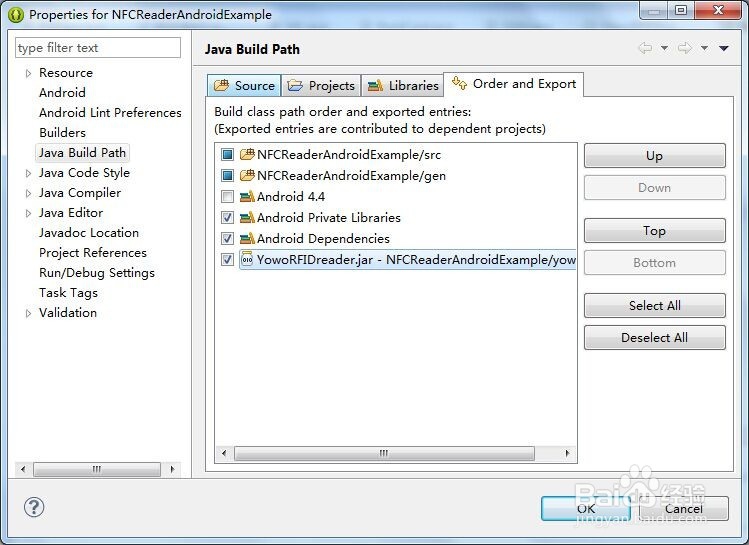Viewport: 749px width, 545px height.
Task: Click the Down button
Action: 654,188
